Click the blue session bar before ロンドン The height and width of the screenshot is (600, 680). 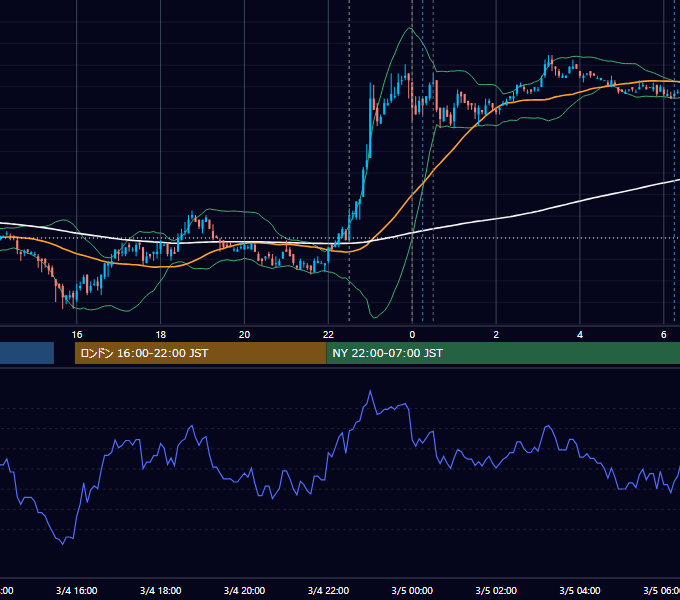coord(27,353)
